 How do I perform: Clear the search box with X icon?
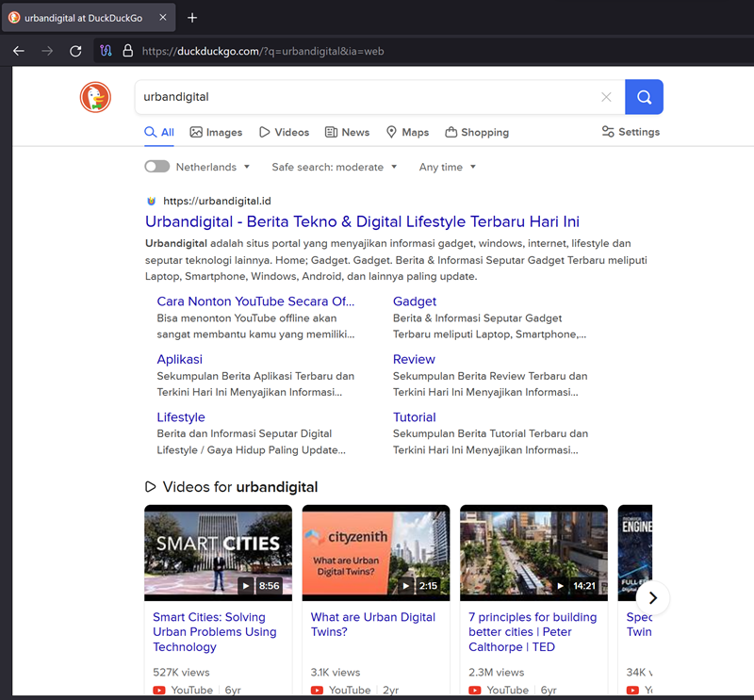[606, 97]
